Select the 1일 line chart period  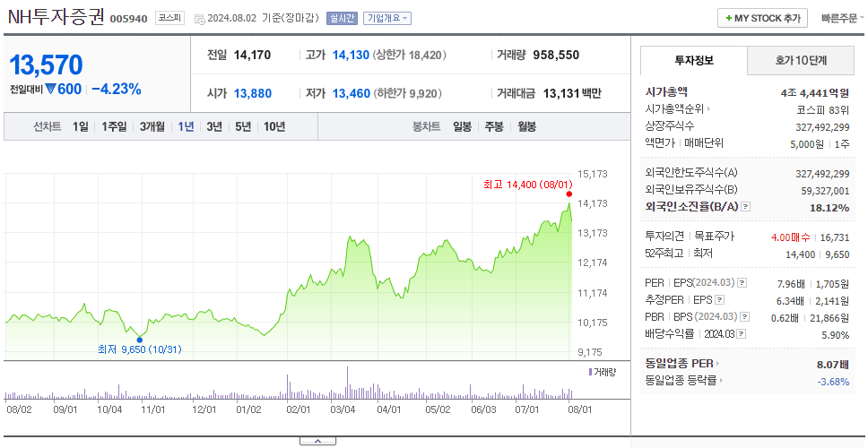pyautogui.click(x=81, y=126)
